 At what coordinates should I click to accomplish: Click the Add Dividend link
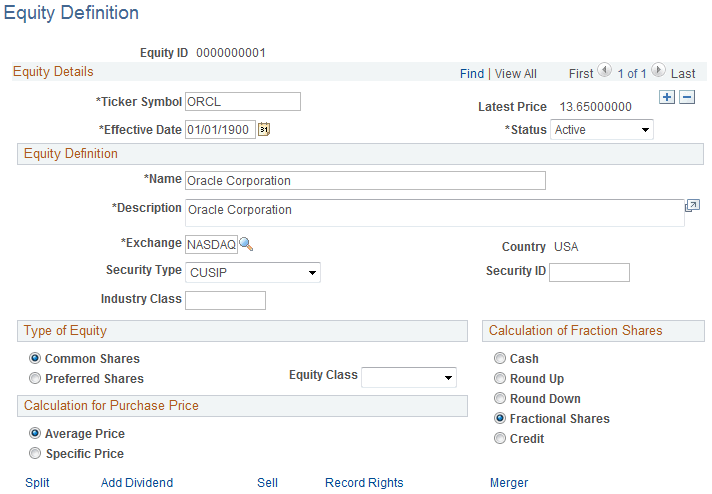click(x=137, y=483)
